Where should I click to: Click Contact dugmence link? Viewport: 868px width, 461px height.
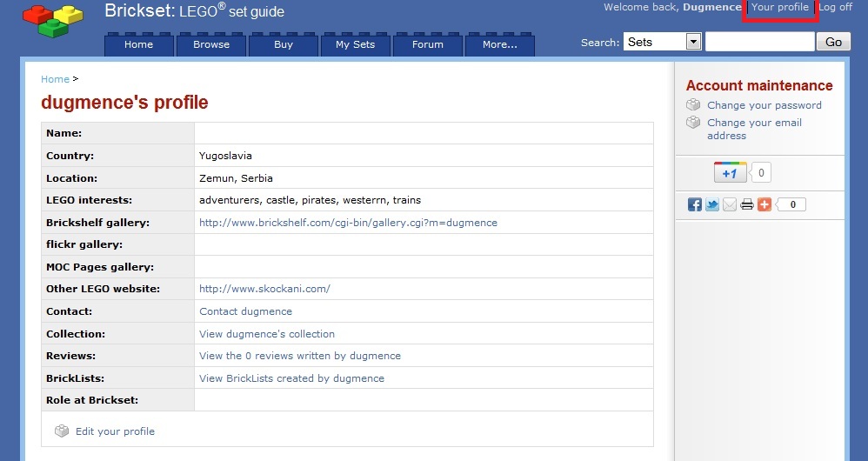(x=246, y=311)
